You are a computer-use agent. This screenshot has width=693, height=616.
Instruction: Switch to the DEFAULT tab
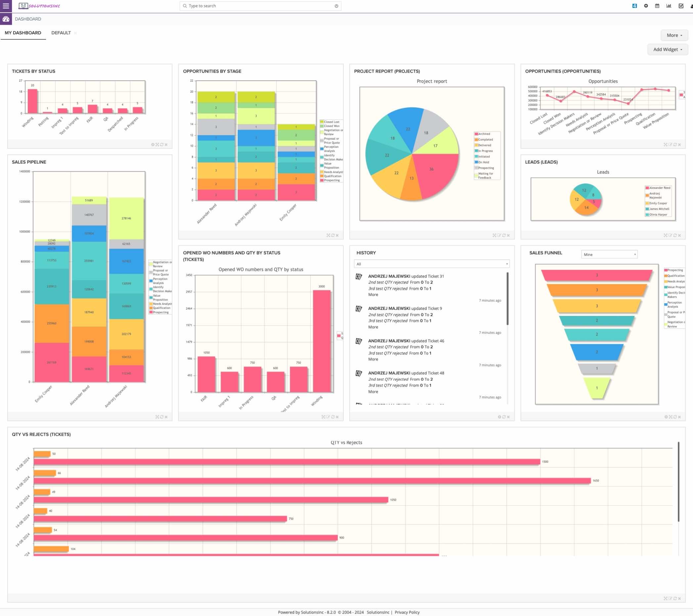(x=61, y=32)
